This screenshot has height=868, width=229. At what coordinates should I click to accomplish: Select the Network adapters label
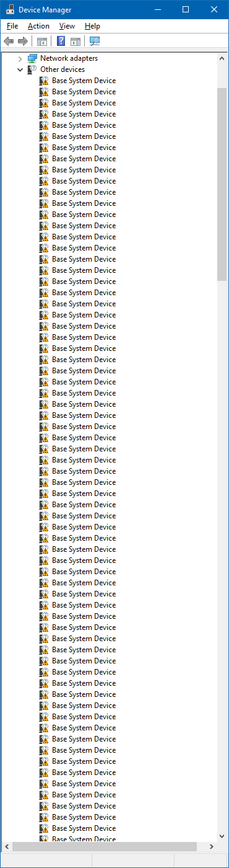point(69,58)
